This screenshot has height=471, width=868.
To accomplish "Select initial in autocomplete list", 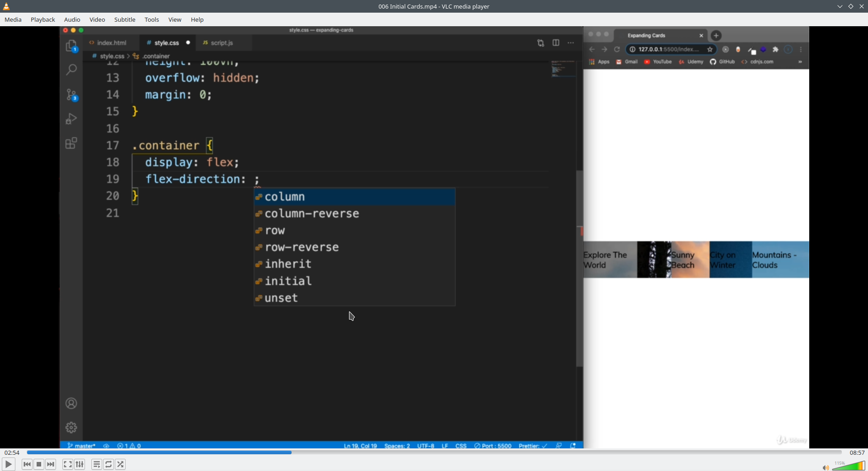I will tap(354, 281).
